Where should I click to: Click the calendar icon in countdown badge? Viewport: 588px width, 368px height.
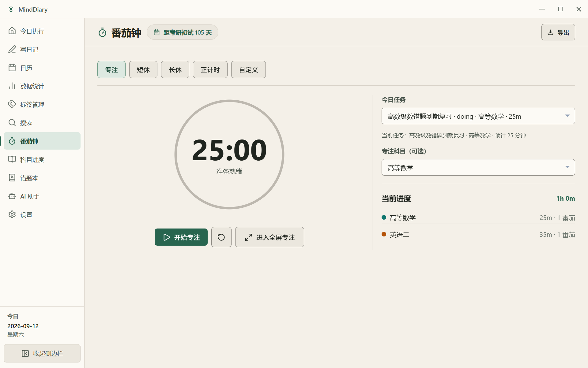[156, 32]
